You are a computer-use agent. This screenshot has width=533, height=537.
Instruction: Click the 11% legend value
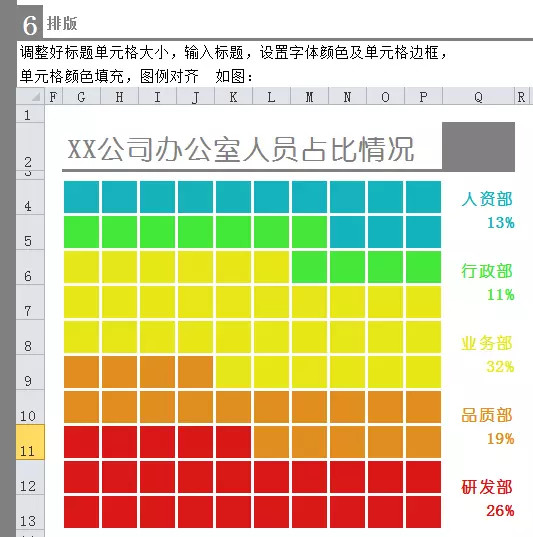pyautogui.click(x=501, y=295)
